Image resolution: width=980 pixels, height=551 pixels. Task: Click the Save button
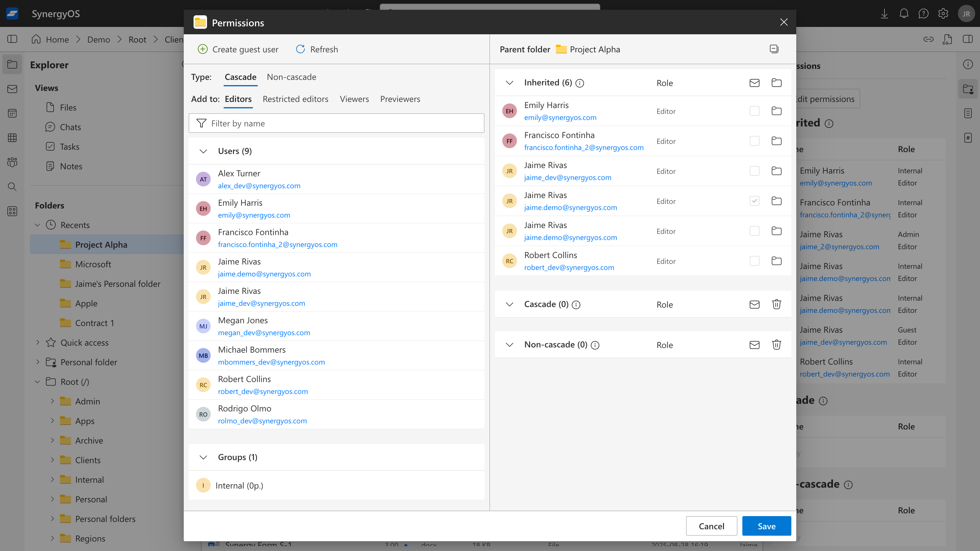click(x=767, y=526)
